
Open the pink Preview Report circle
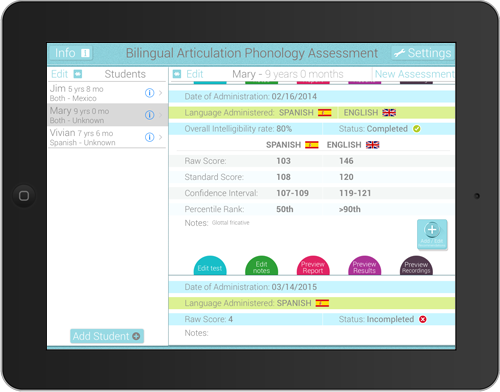pos(313,266)
